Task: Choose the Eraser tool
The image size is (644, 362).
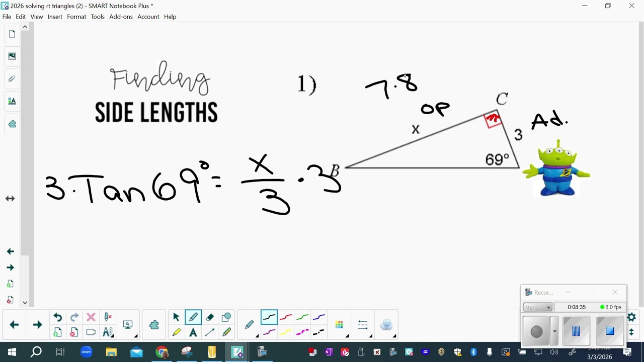Action: (210, 317)
